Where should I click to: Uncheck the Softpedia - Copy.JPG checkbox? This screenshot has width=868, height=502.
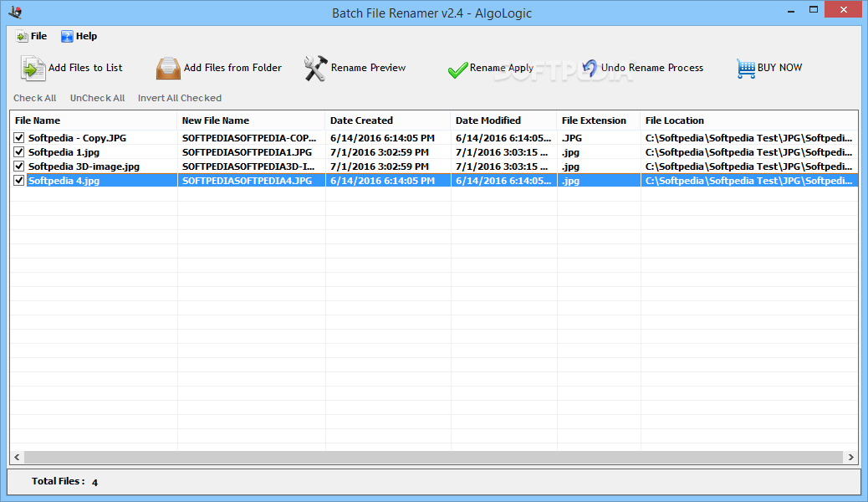pyautogui.click(x=19, y=138)
